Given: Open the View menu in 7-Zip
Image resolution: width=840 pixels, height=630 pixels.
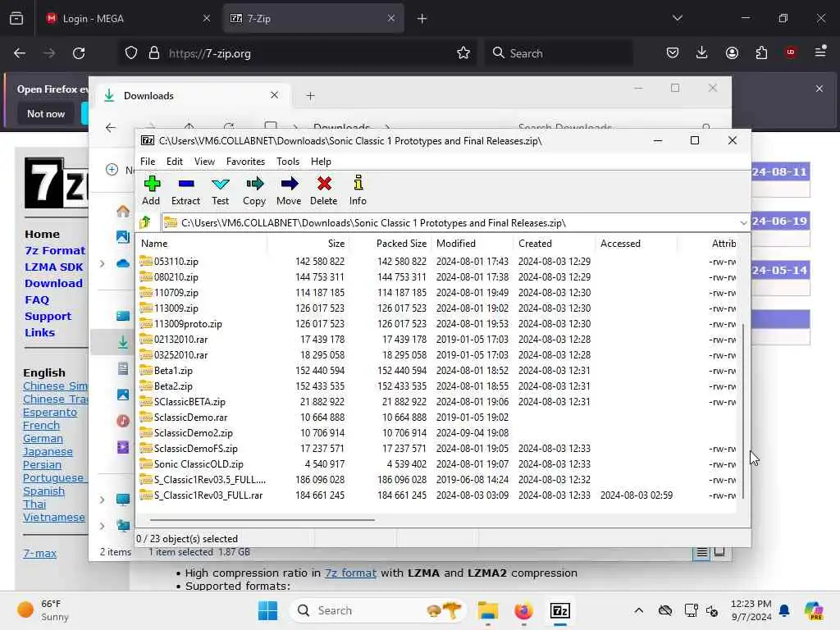Looking at the screenshot, I should 204,162.
